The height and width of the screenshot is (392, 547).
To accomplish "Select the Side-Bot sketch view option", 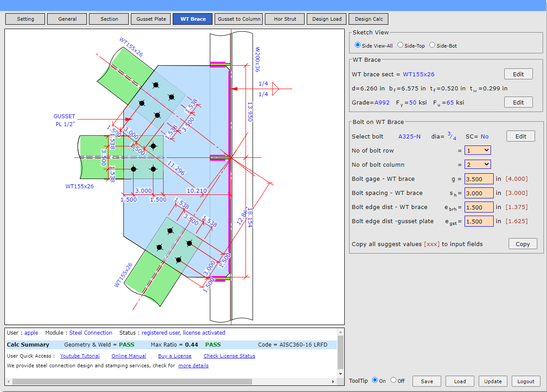I will [x=432, y=45].
